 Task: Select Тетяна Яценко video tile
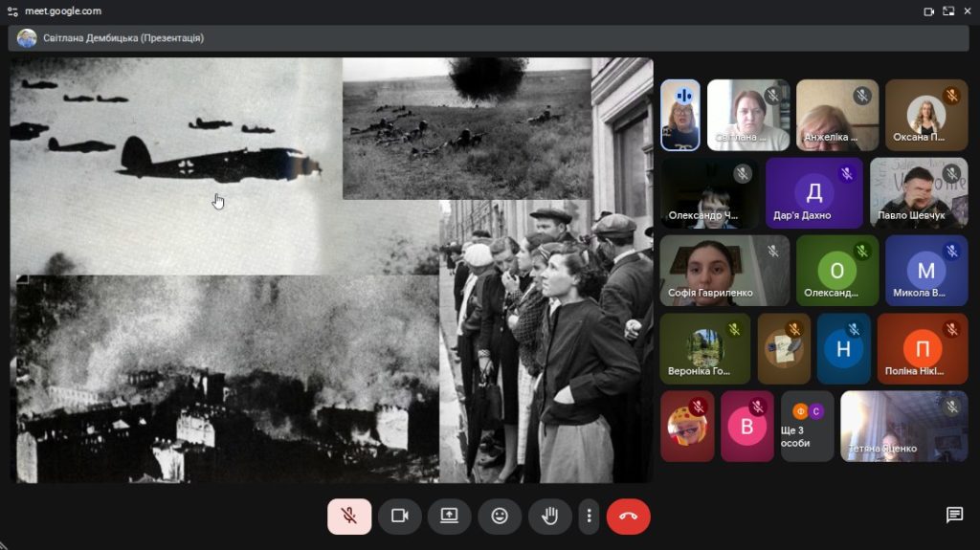[x=903, y=426]
